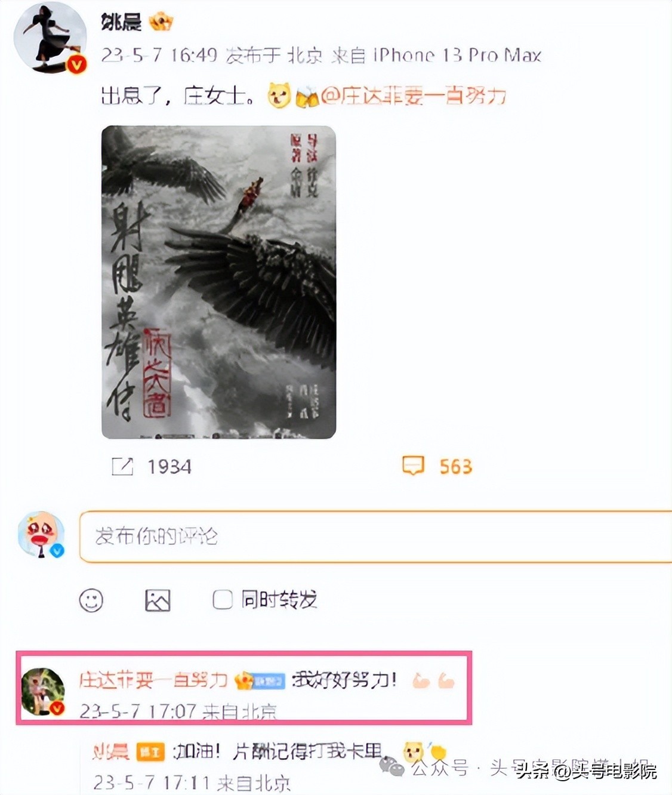This screenshot has height=795, width=672.
Task: Click the comment count 563
Action: (x=456, y=466)
